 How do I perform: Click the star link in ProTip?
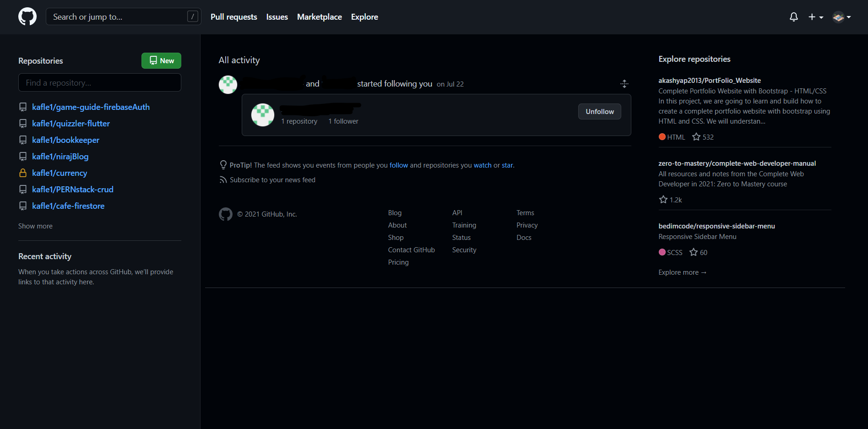(507, 165)
